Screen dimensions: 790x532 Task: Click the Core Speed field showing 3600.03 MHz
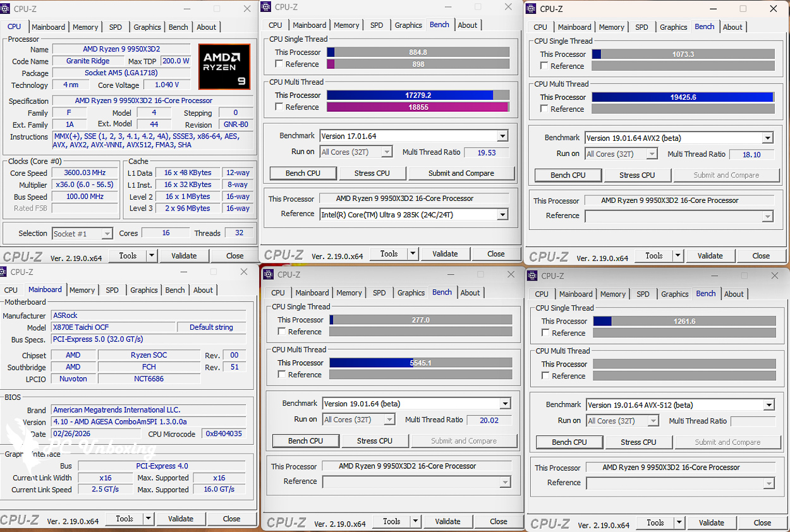(84, 173)
